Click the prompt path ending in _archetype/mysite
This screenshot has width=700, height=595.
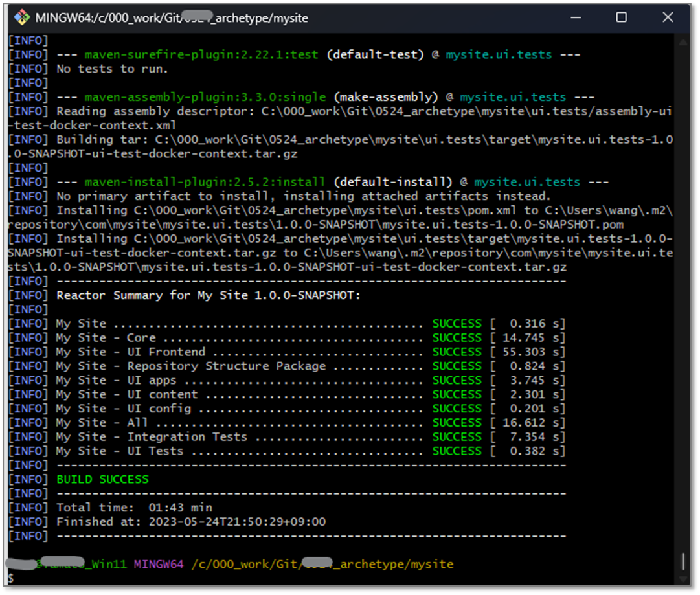[322, 564]
